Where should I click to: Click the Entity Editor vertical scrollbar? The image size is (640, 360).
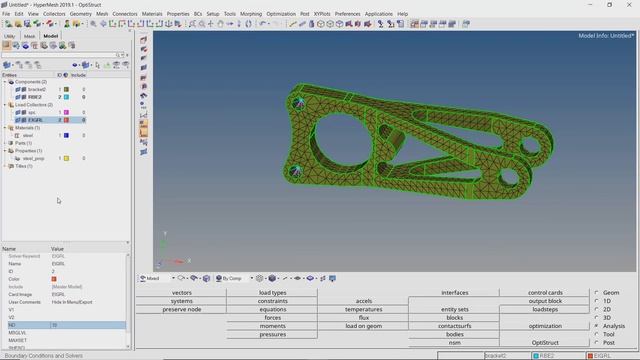(128, 300)
